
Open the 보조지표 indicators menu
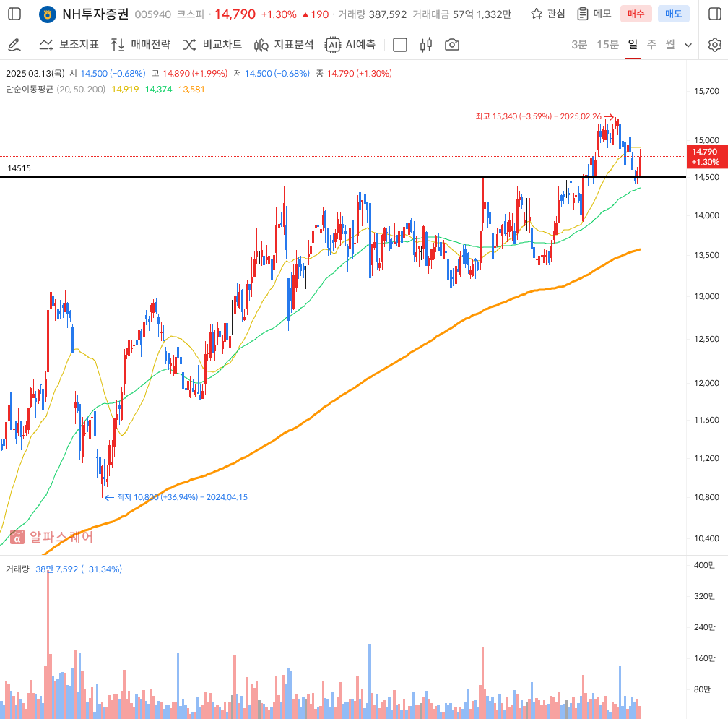(69, 45)
